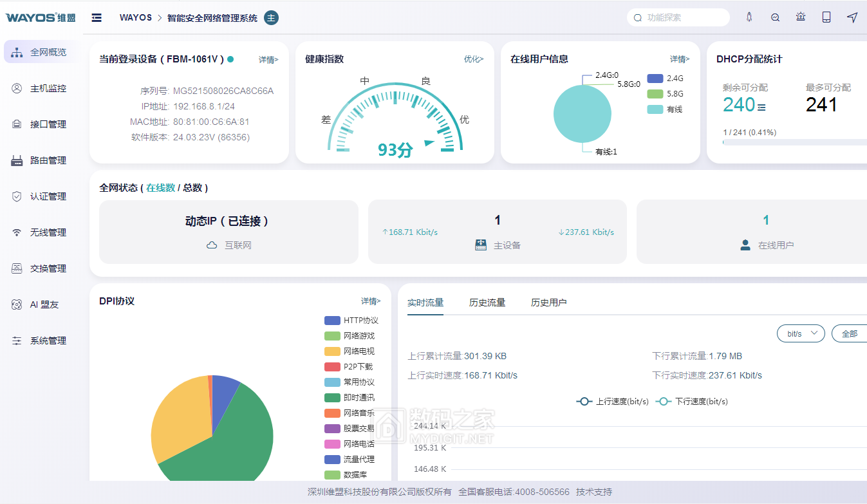Open the 交换管理 sidebar menu

click(x=41, y=268)
